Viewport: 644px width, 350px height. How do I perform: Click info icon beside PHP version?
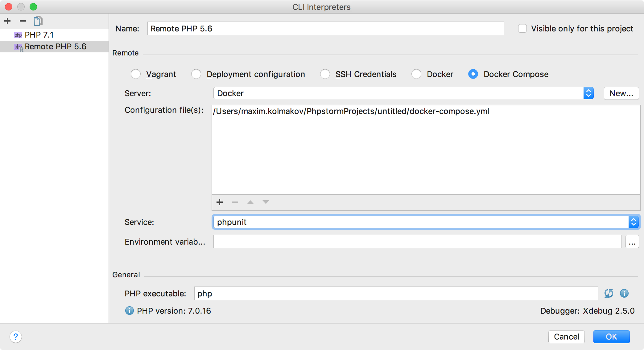(x=130, y=311)
